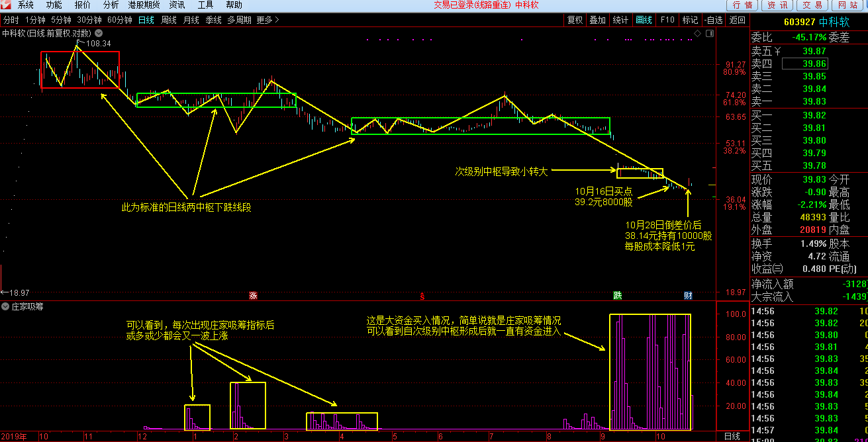The height and width of the screenshot is (442, 868).
Task: Switch to the 月线 period
Action: click(191, 20)
